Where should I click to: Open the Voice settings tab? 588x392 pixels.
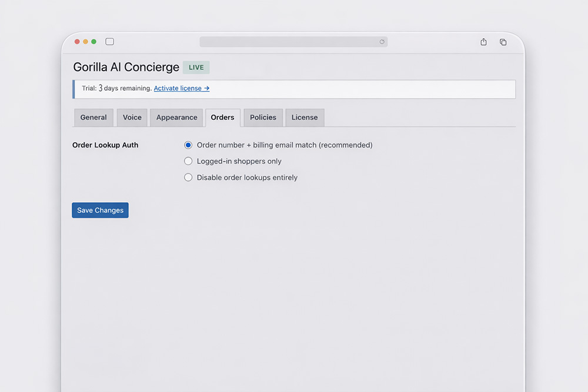click(x=132, y=118)
